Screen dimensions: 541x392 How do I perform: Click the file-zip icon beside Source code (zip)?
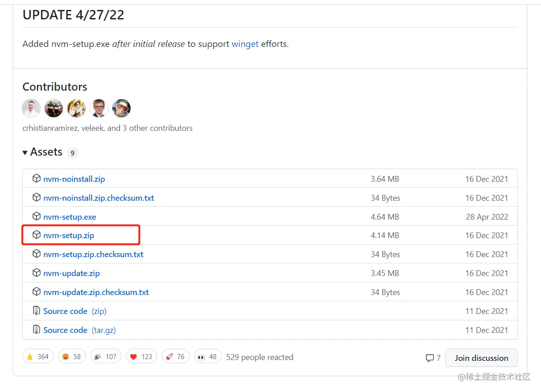pyautogui.click(x=36, y=311)
